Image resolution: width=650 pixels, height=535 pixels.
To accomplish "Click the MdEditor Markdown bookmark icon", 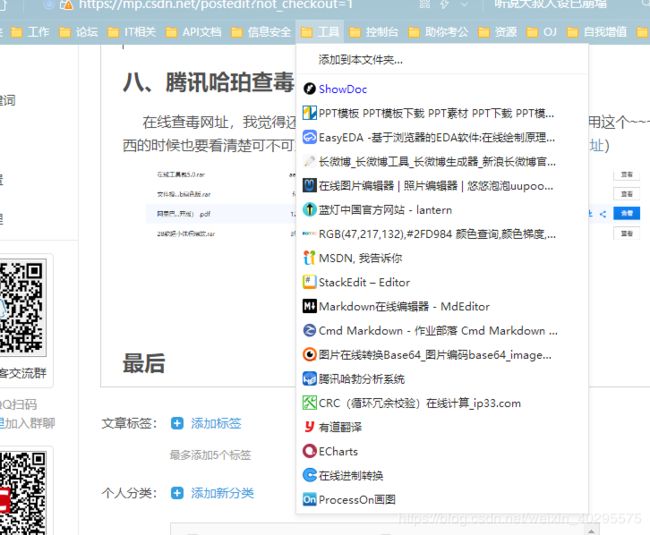I will [x=310, y=306].
